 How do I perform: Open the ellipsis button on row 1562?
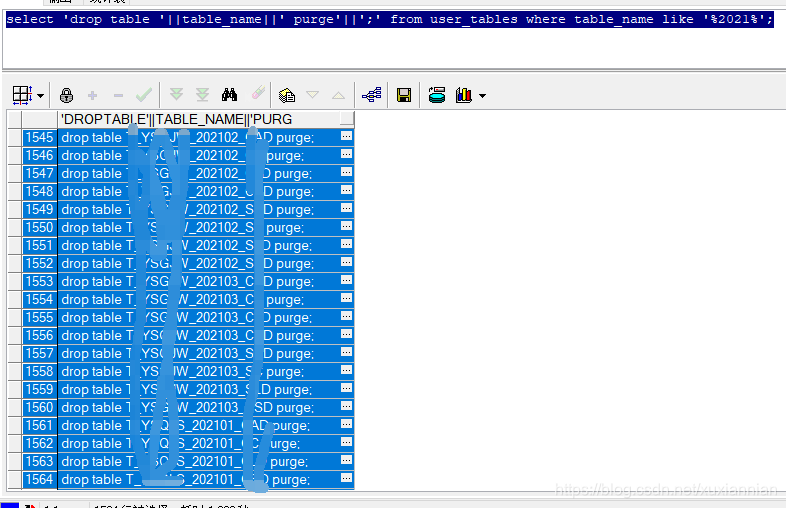coord(346,442)
